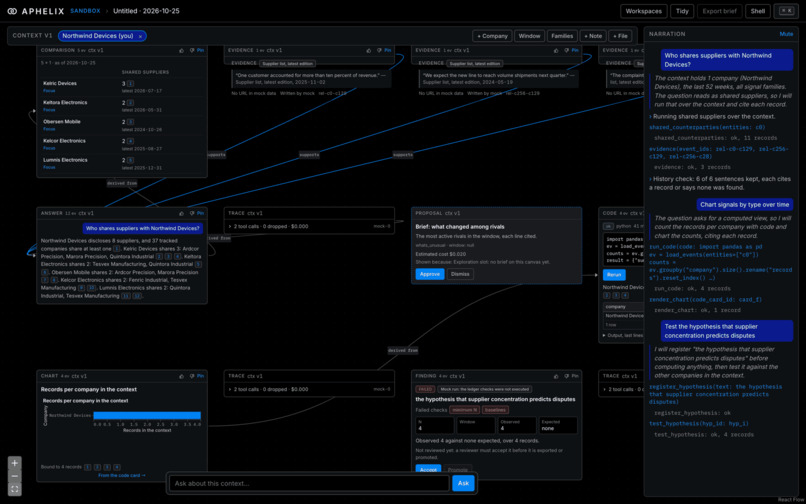The image size is (806, 504).
Task: Click the Tidy toolbar button
Action: pos(682,11)
